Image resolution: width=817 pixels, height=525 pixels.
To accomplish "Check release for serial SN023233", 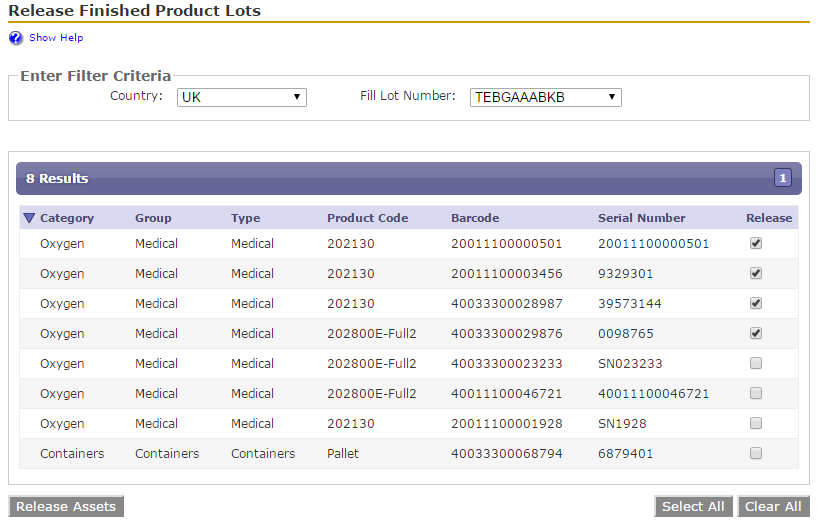I will coord(756,363).
